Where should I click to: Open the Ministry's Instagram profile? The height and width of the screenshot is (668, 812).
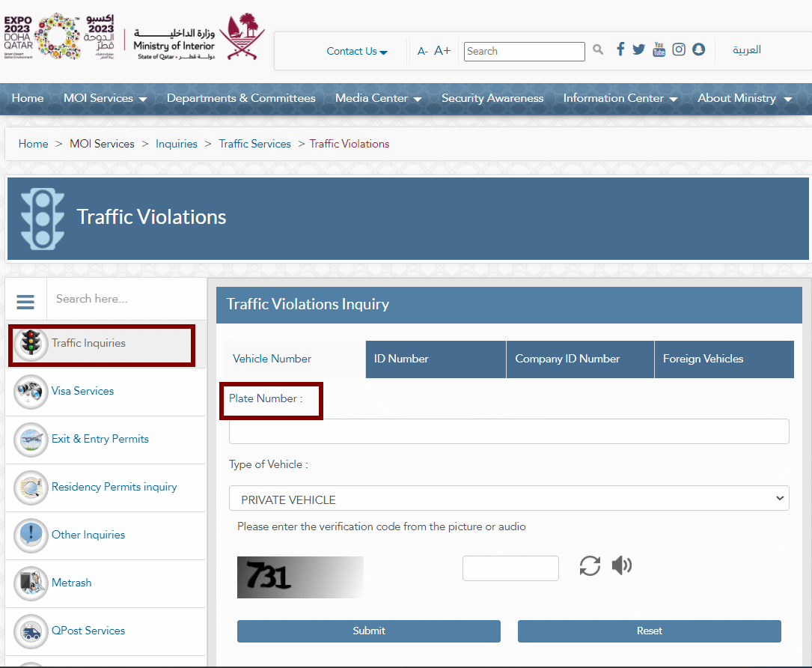679,49
